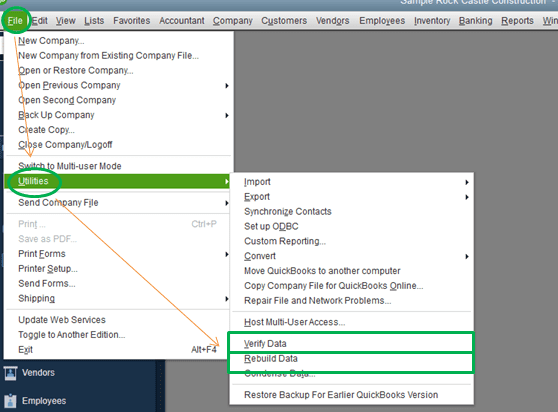Open the File menu
Image resolution: width=558 pixels, height=412 pixels.
point(15,21)
